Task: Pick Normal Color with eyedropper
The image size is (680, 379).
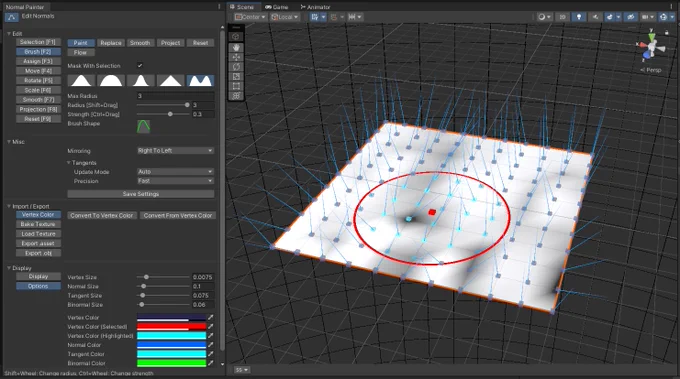Action: point(211,345)
